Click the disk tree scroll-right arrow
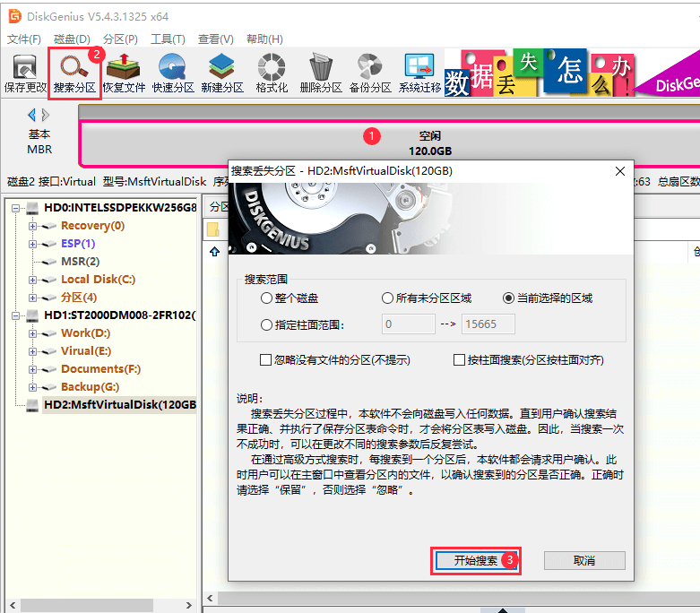700x613 pixels. (189, 605)
